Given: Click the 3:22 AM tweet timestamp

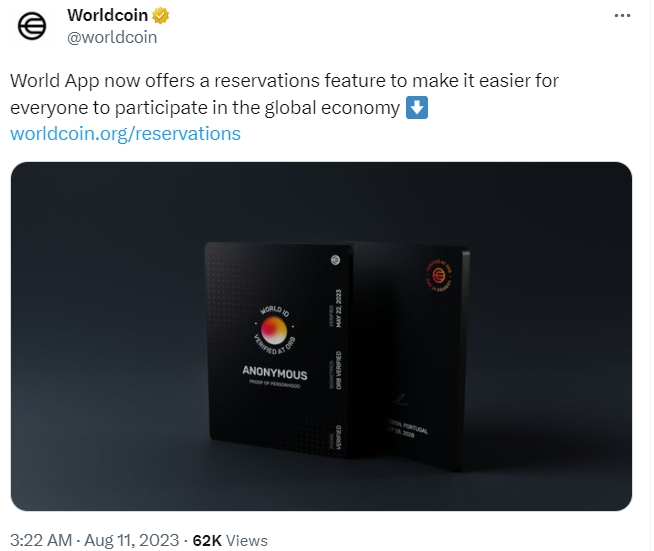Looking at the screenshot, I should click(x=41, y=540).
